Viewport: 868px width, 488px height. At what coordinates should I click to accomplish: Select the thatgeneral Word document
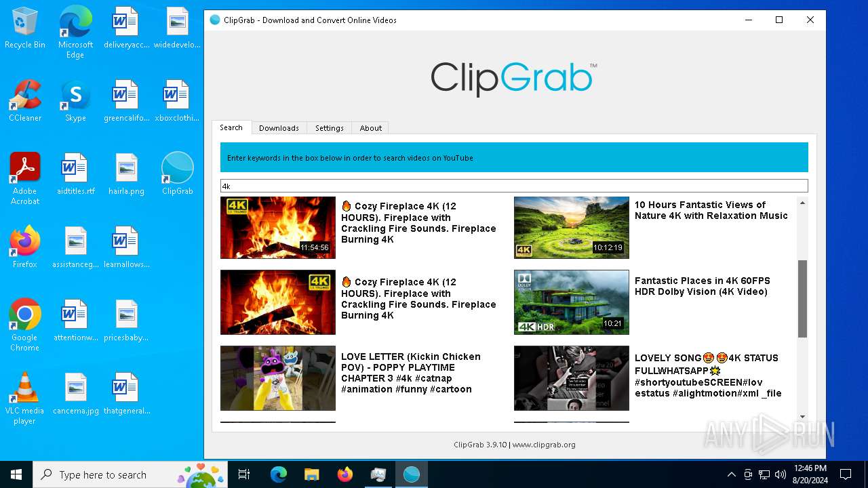point(126,394)
